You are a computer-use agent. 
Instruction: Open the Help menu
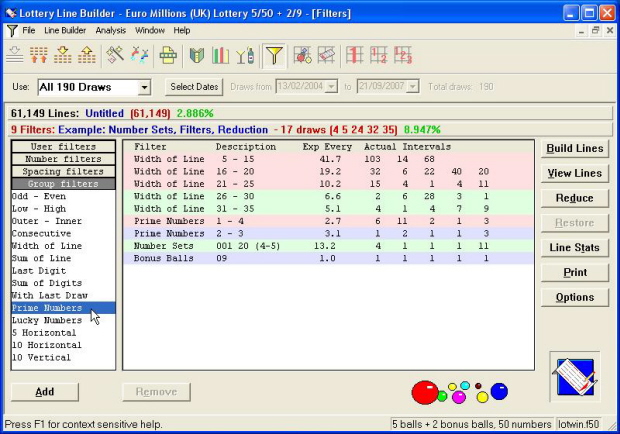181,30
